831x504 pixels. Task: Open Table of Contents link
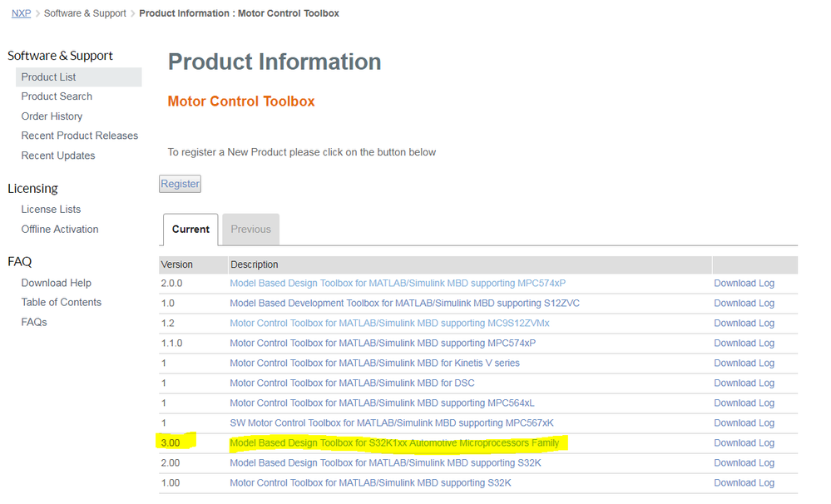click(61, 302)
